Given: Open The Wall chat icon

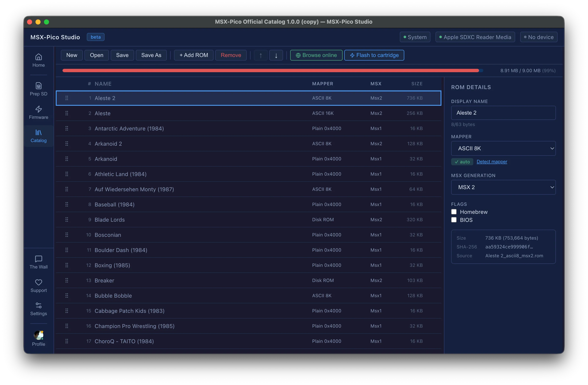Looking at the screenshot, I should [38, 259].
